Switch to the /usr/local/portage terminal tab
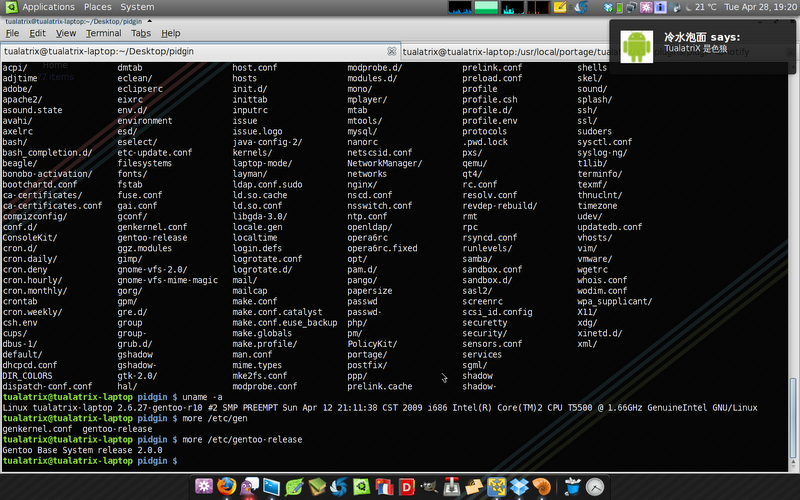This screenshot has height=500, width=800. pos(505,51)
